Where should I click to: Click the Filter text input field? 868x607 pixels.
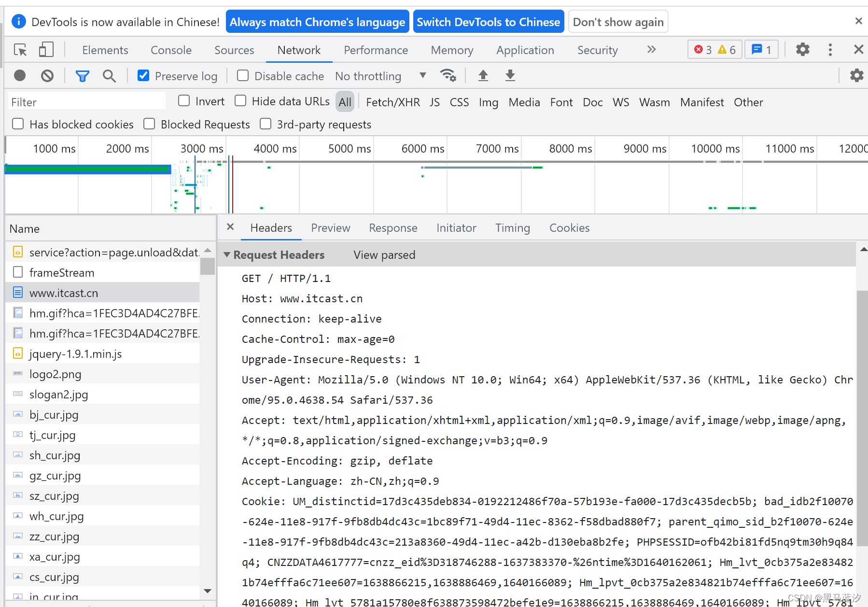click(x=87, y=102)
